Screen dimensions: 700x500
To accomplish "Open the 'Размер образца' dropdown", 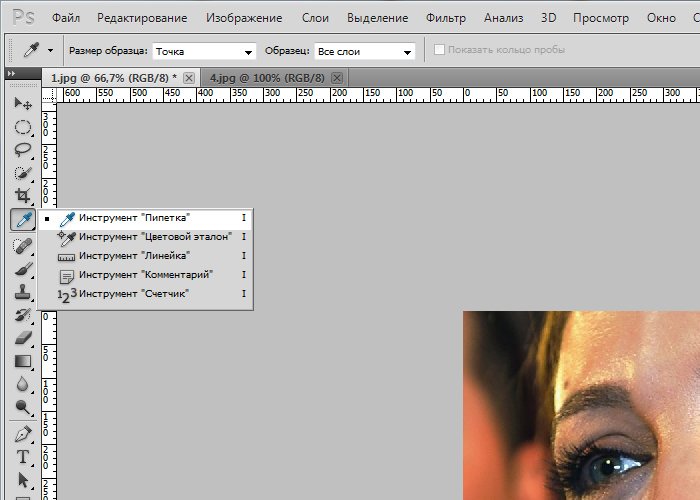I will 205,51.
